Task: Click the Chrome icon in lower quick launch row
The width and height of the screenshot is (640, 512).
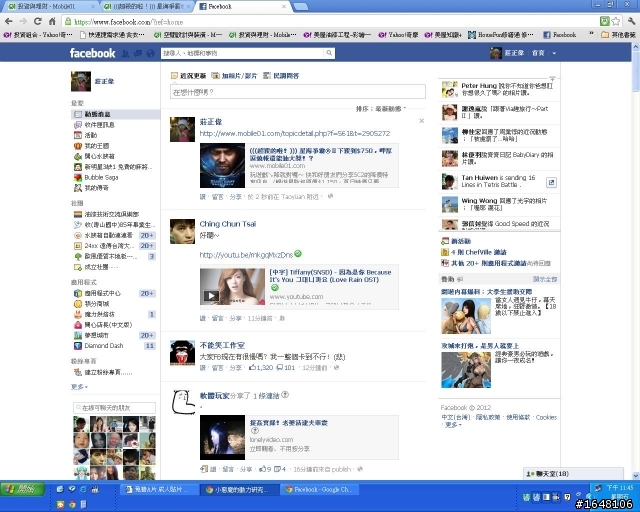Action: (x=72, y=505)
